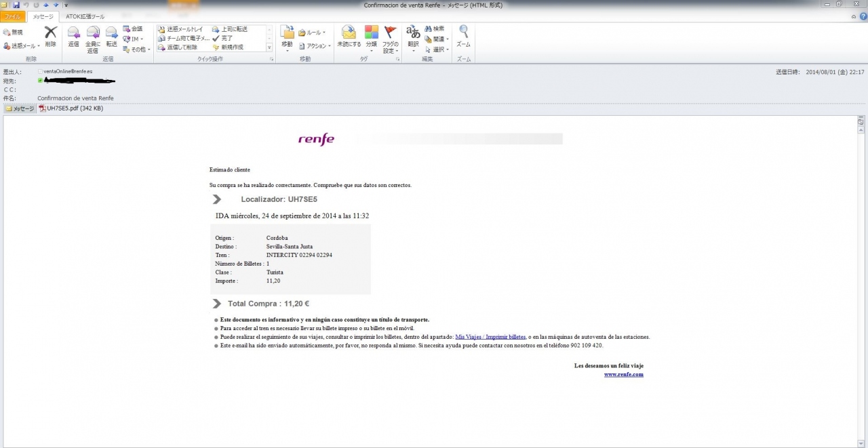Click the Reply (返信) icon
Screen dimensions: 868x448
pyautogui.click(x=73, y=34)
